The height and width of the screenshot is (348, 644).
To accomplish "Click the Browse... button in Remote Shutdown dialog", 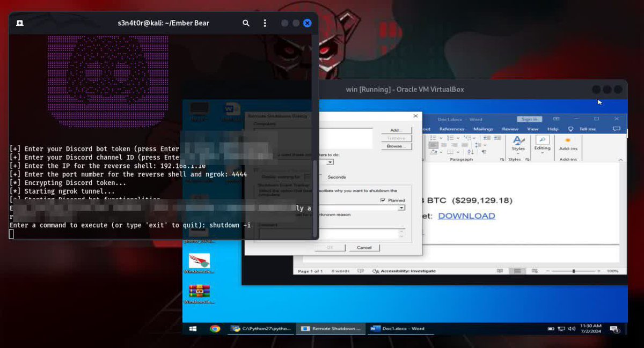I will coord(396,146).
